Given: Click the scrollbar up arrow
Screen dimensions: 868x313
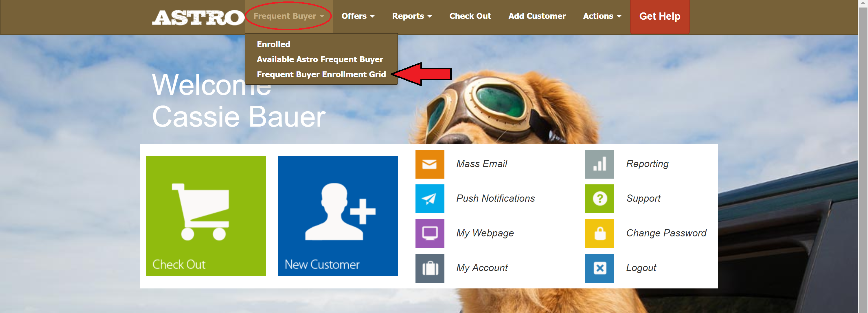Looking at the screenshot, I should pos(863,3).
